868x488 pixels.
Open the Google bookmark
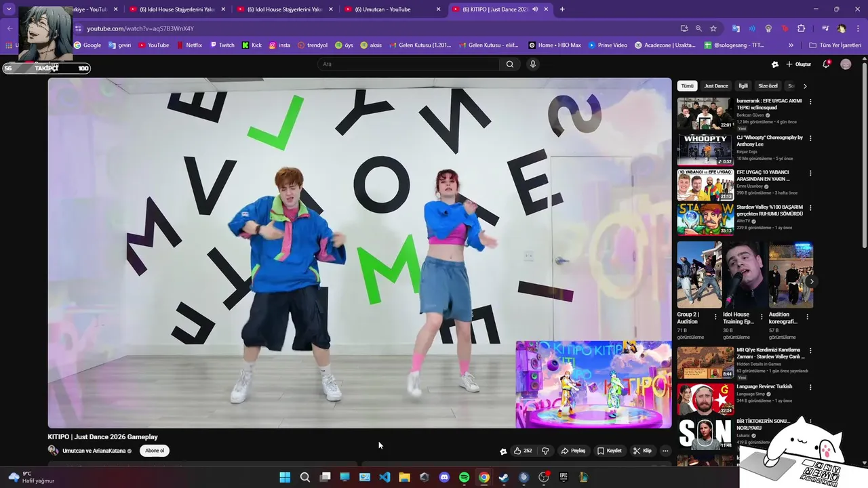pos(87,45)
